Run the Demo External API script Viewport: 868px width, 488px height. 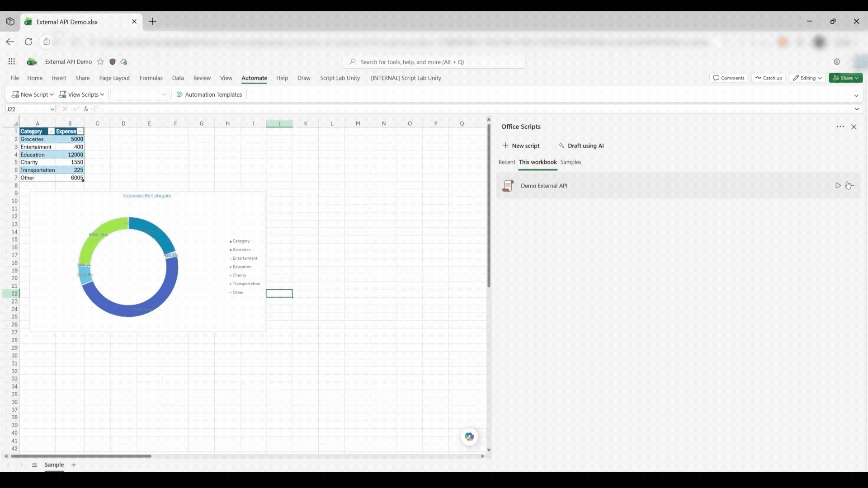pos(838,185)
